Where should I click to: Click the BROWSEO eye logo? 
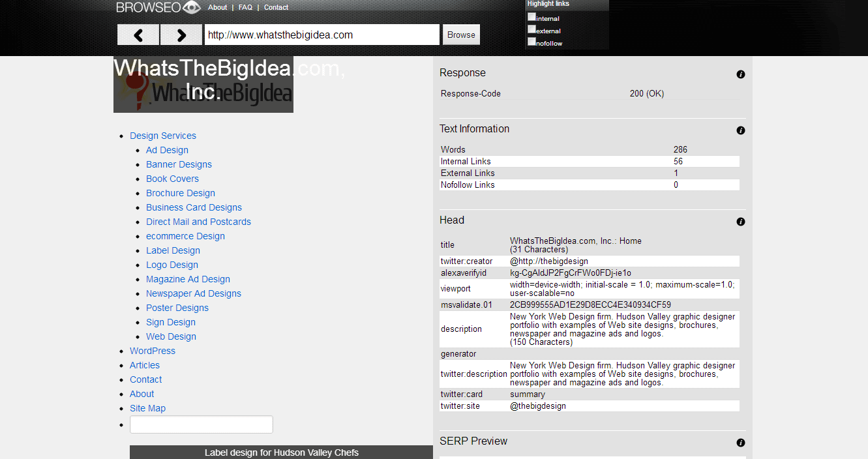point(158,7)
